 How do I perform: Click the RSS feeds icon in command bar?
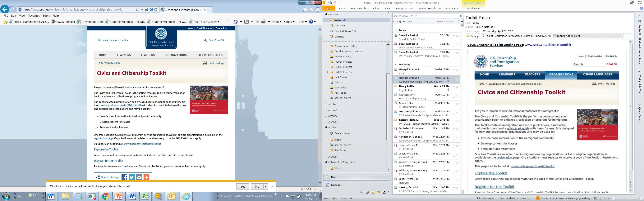(246, 22)
